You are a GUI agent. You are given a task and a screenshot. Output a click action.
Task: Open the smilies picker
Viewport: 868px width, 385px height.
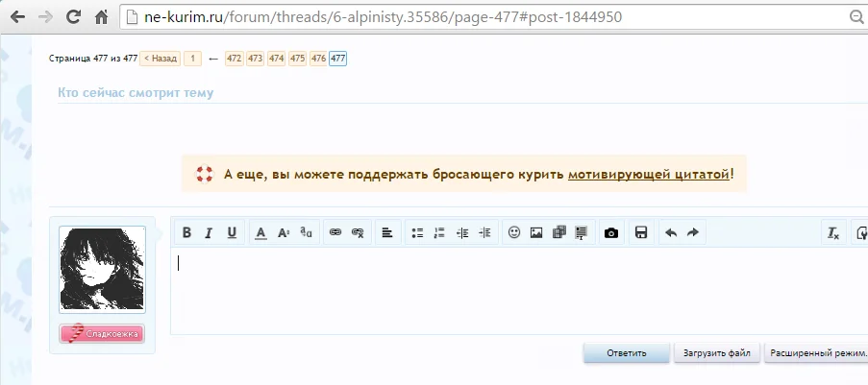[514, 233]
